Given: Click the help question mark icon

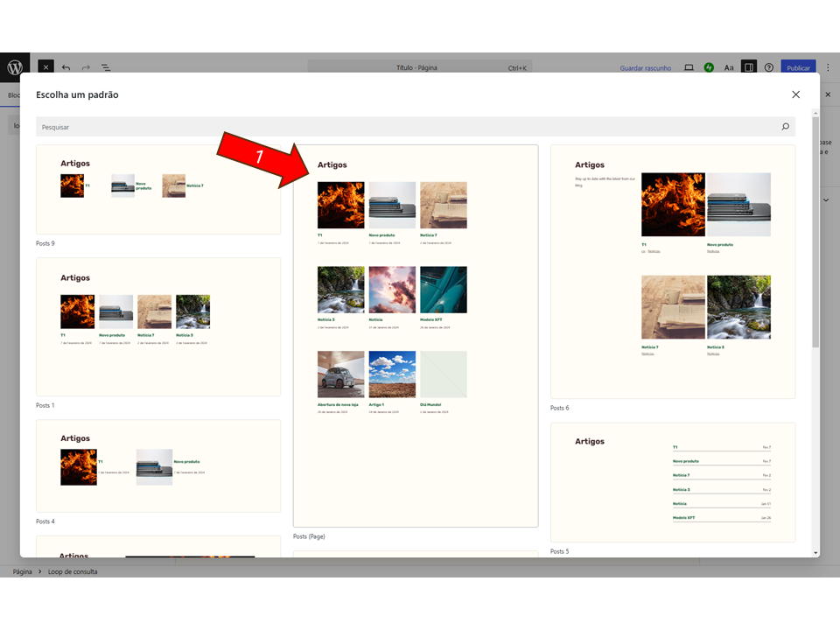Looking at the screenshot, I should [x=769, y=67].
